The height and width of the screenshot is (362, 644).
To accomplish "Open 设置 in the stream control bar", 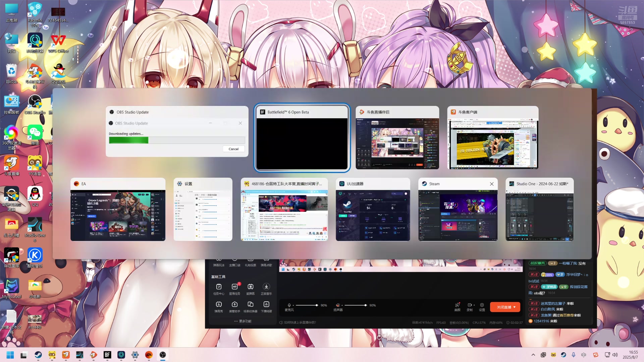I will click(x=482, y=307).
